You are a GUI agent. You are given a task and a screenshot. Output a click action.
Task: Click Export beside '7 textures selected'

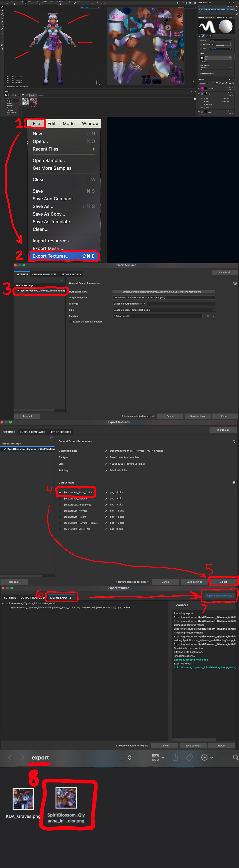tap(225, 416)
